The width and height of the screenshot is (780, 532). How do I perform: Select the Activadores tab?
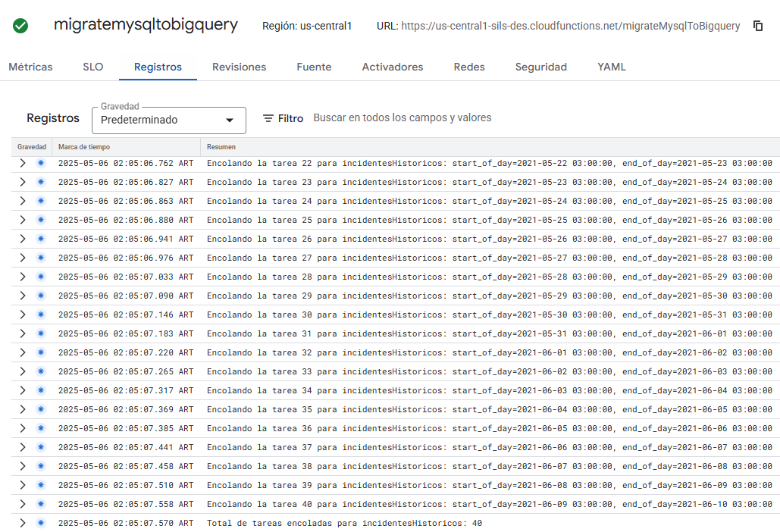click(x=392, y=67)
